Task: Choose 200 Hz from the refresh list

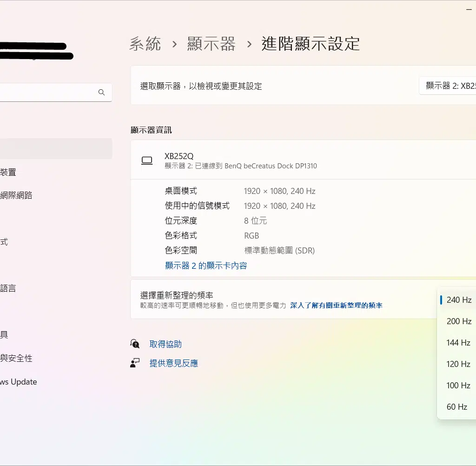Action: coord(458,321)
